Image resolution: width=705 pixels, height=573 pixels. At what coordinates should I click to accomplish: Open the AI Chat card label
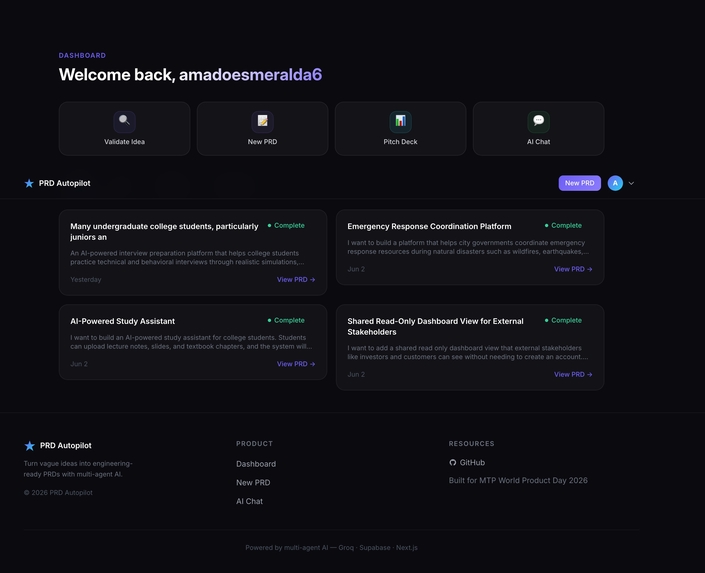(x=538, y=142)
